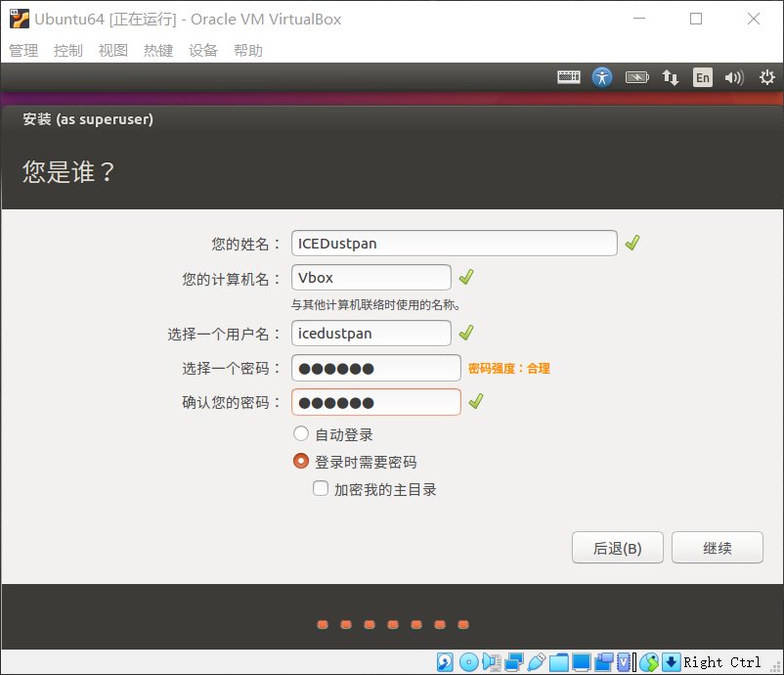Image resolution: width=784 pixels, height=675 pixels.
Task: Enable the 加密我的主目录 checkbox
Action: tap(321, 488)
